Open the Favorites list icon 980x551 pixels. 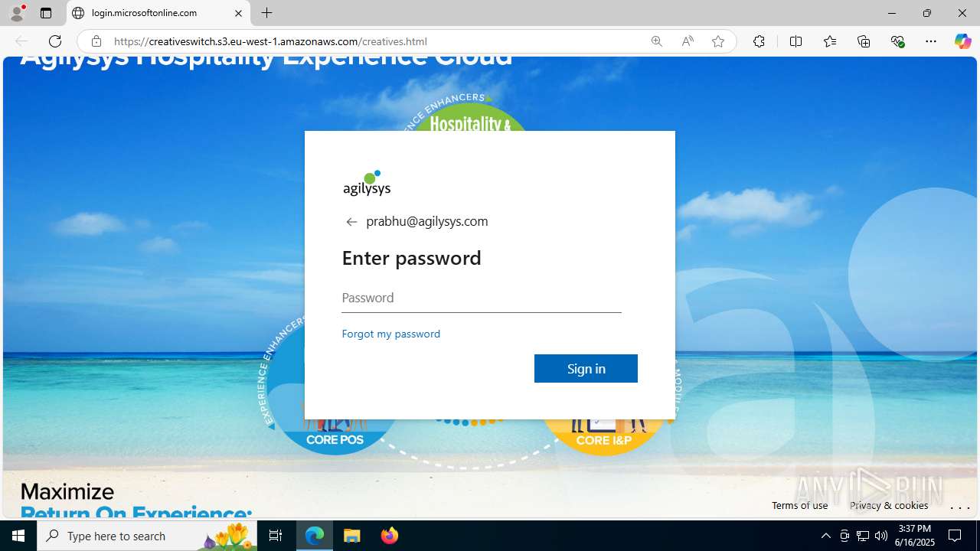pos(830,41)
